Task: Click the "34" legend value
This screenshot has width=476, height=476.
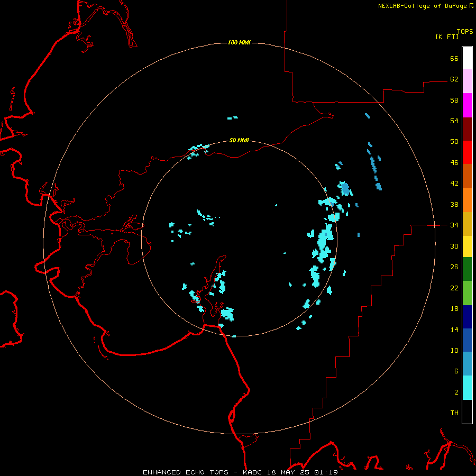Action: click(454, 225)
